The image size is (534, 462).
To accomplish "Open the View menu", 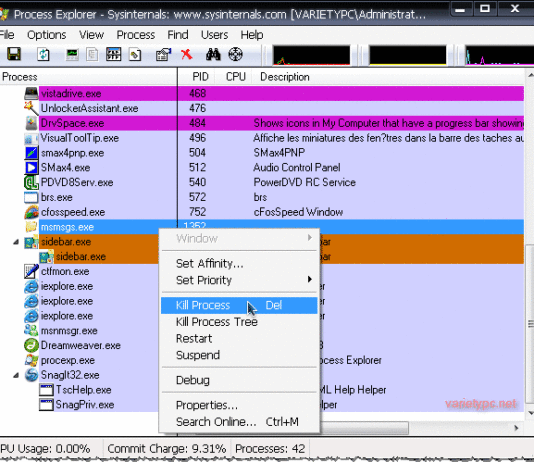I will (91, 35).
